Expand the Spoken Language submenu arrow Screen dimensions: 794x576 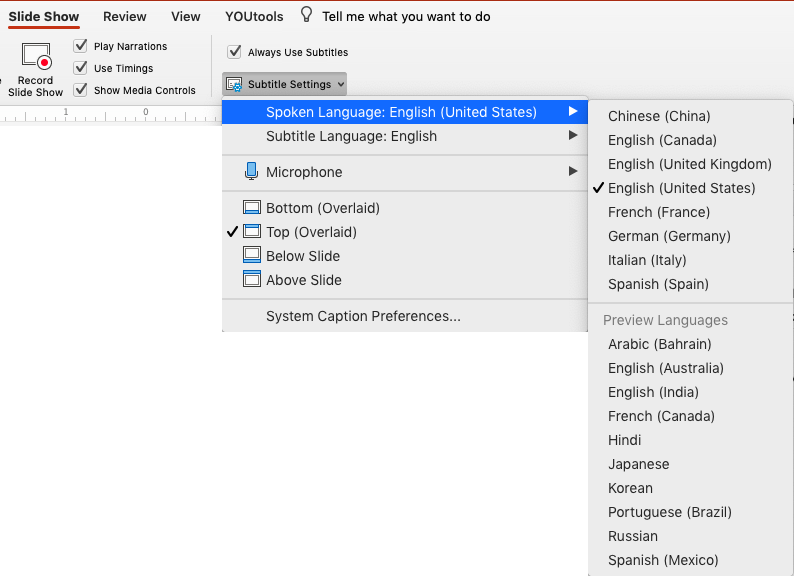[573, 112]
